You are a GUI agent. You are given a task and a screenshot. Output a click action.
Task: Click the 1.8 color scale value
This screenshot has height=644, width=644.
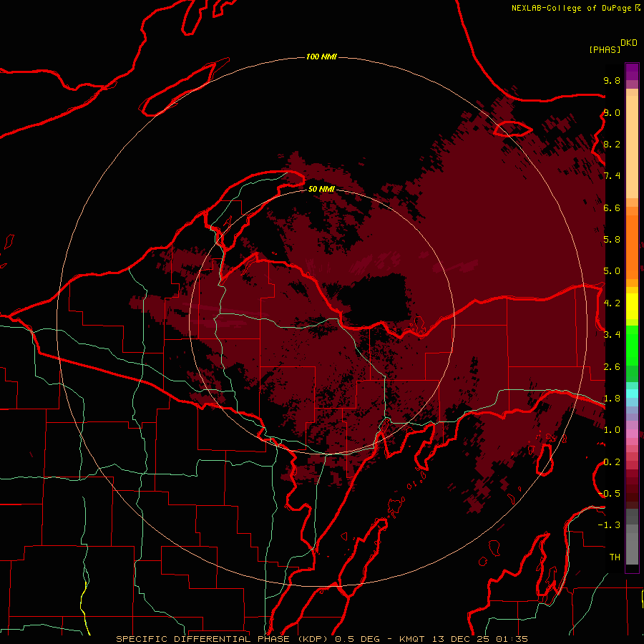pyautogui.click(x=612, y=399)
